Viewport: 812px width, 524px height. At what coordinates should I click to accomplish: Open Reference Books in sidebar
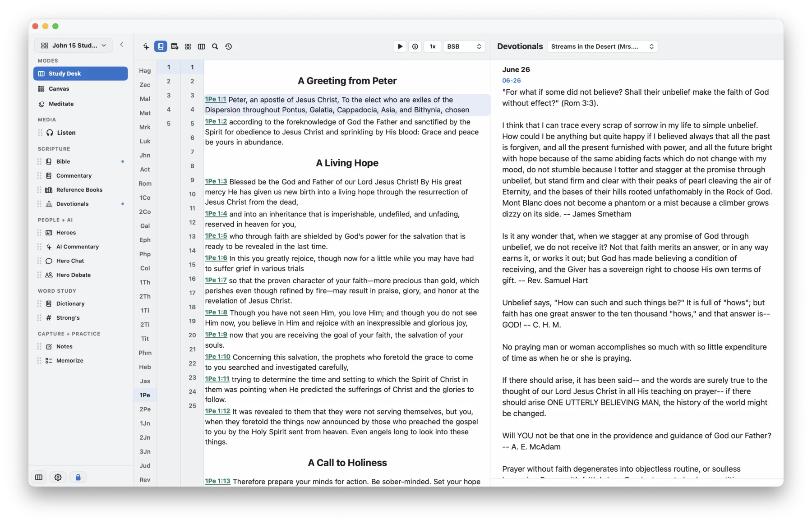click(81, 190)
